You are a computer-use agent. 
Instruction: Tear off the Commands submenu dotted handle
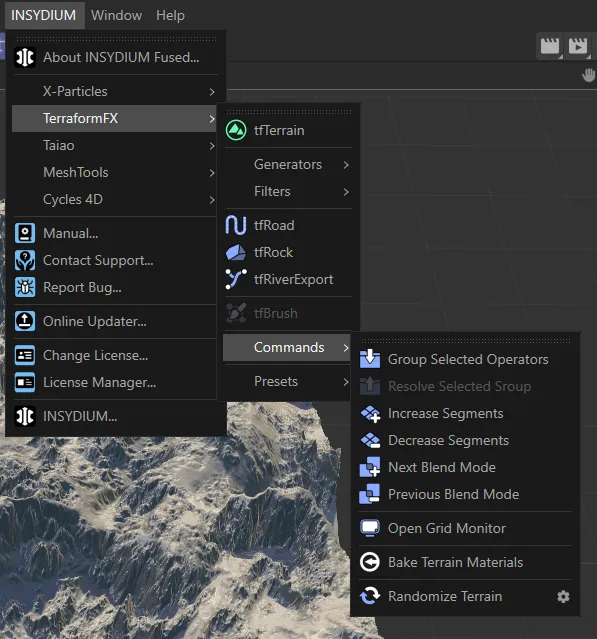465,341
